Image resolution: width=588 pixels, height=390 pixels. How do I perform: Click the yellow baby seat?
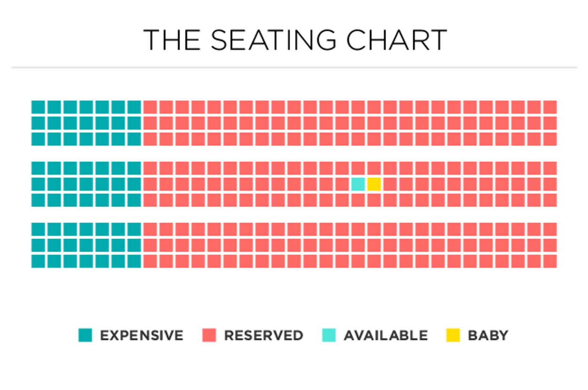374,184
